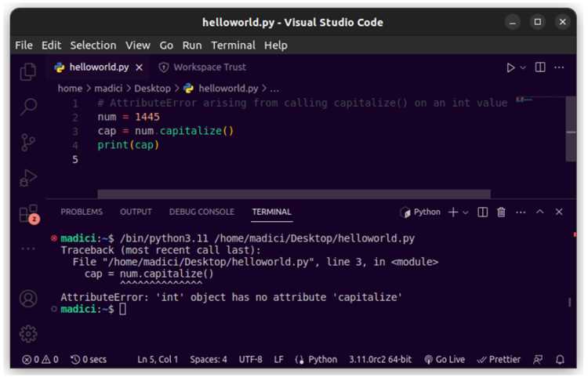Switch to PROBLEMS panel tab
Viewport: 588px width, 381px height.
pyautogui.click(x=82, y=212)
